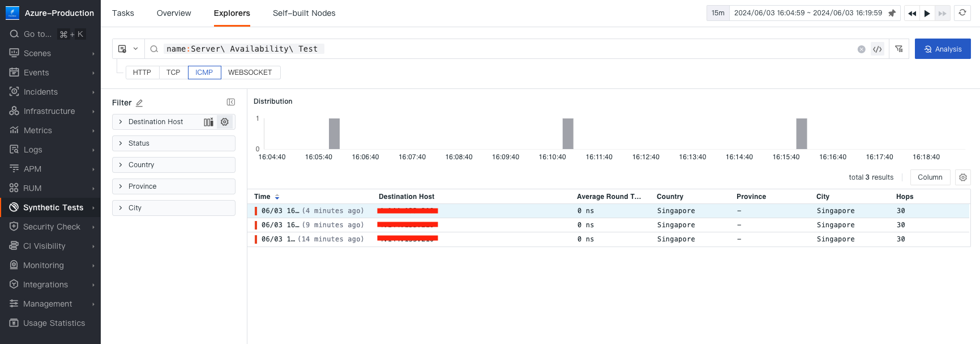Open Management in the sidebar

(x=50, y=304)
